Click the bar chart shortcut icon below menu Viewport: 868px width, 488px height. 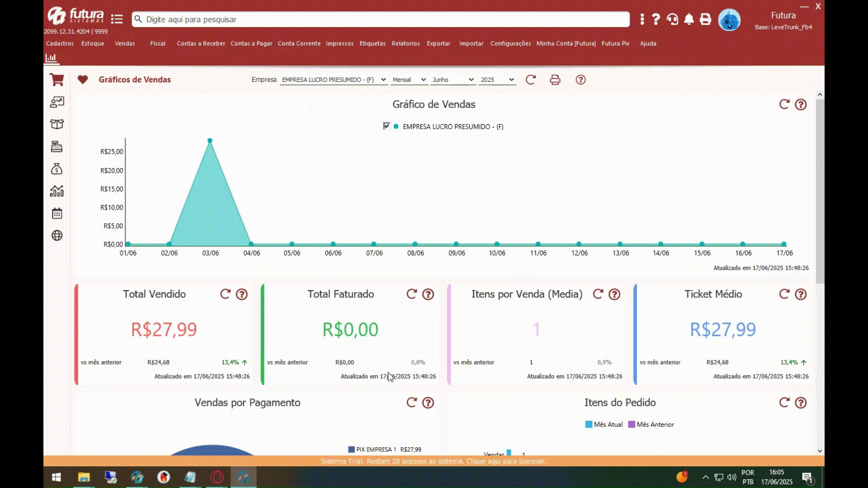(51, 58)
